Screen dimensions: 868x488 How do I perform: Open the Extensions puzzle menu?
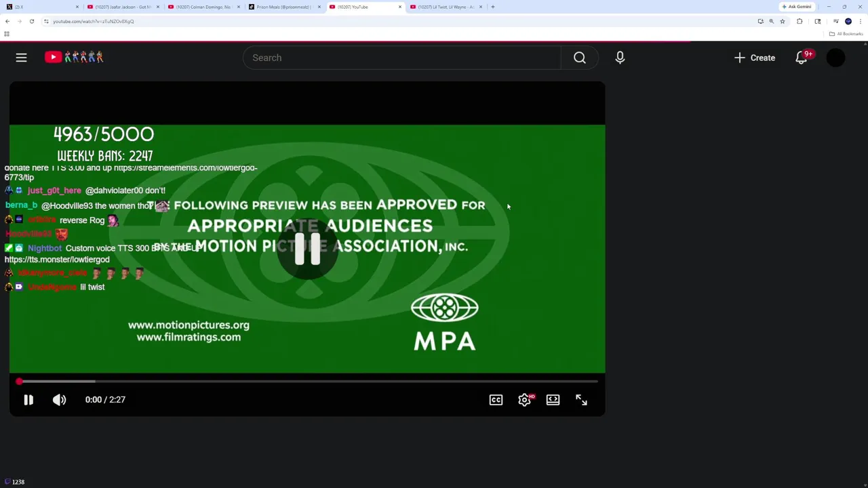(x=800, y=21)
